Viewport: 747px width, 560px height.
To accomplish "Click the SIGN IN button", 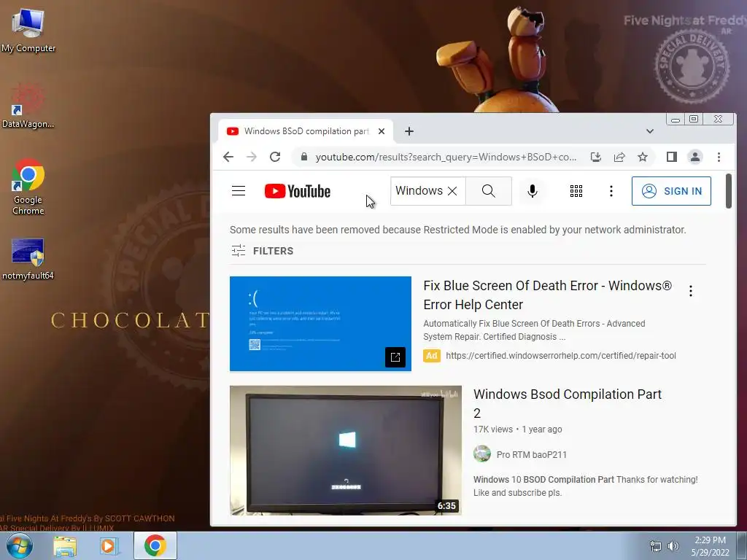I will [x=671, y=191].
